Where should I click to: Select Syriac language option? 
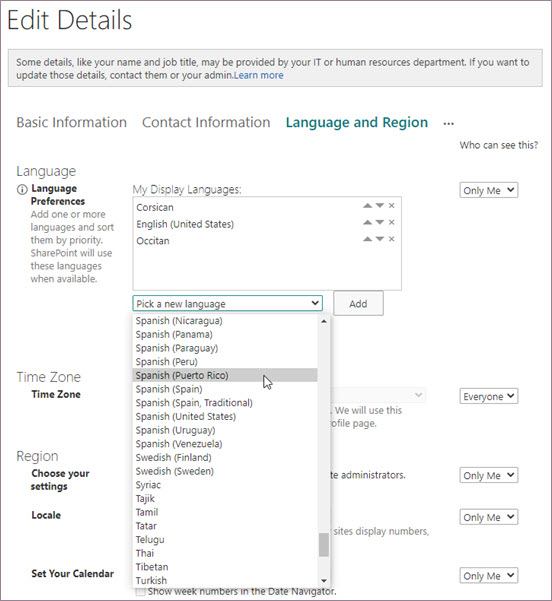(225, 485)
